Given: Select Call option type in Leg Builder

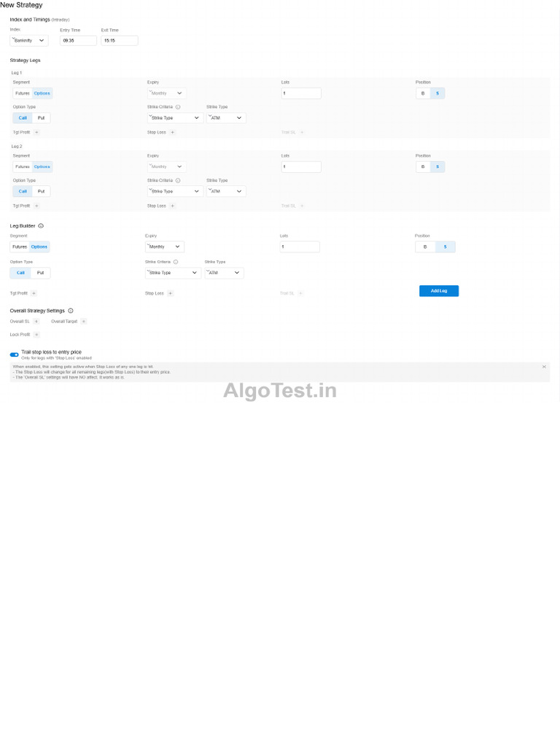Looking at the screenshot, I should tap(20, 273).
